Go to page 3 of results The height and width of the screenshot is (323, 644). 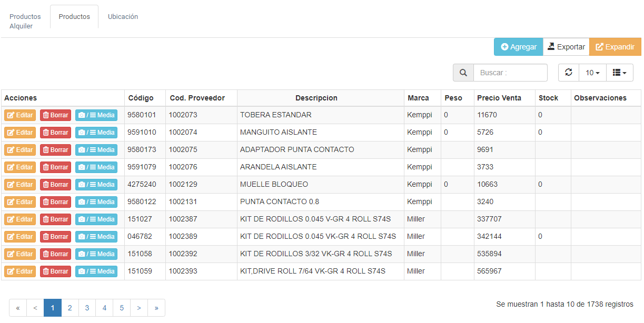[87, 308]
